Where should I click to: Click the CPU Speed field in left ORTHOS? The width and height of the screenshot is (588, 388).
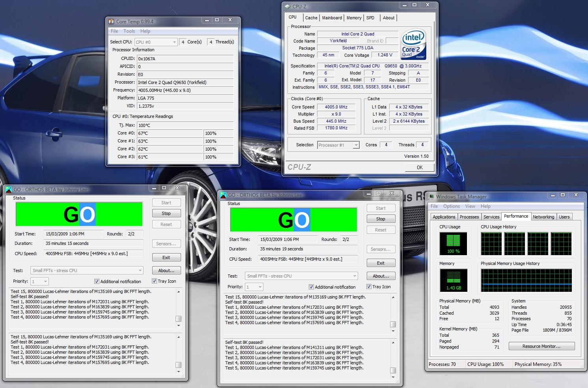click(x=94, y=254)
